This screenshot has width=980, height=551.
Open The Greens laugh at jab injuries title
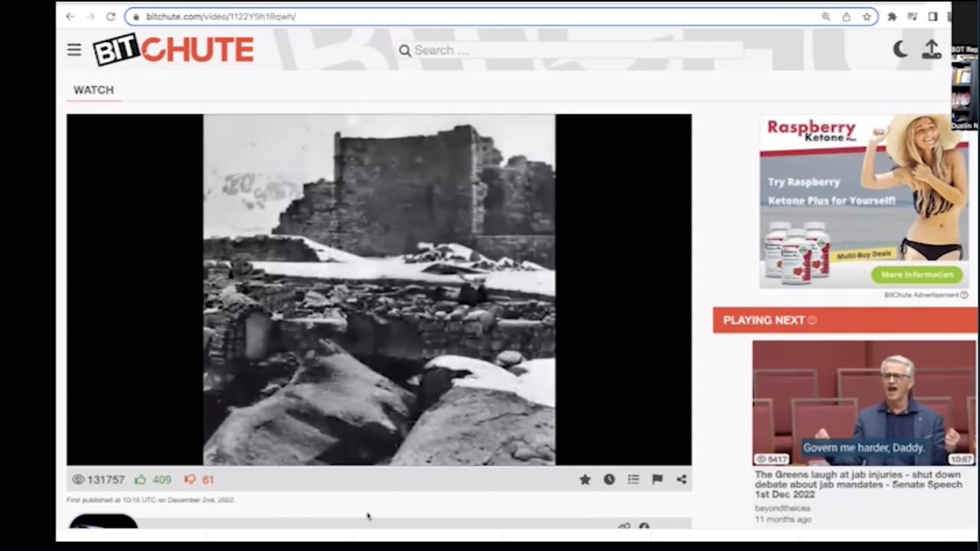pyautogui.click(x=858, y=485)
